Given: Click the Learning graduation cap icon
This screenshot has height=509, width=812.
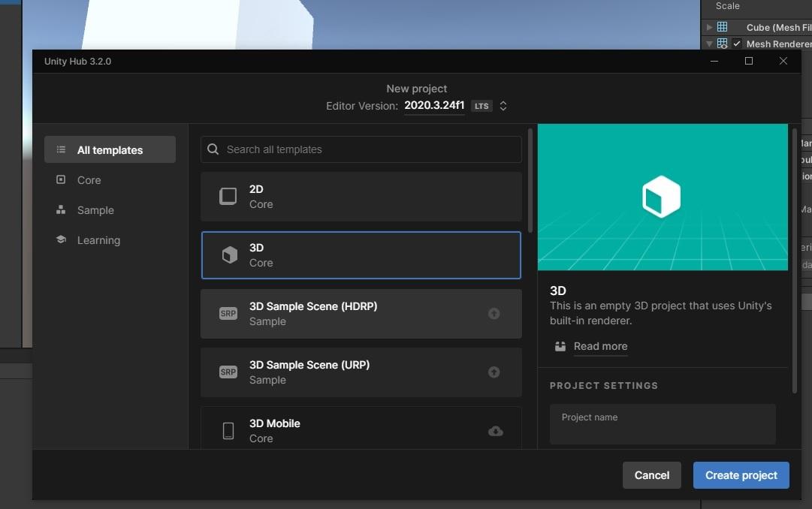Looking at the screenshot, I should (x=61, y=239).
